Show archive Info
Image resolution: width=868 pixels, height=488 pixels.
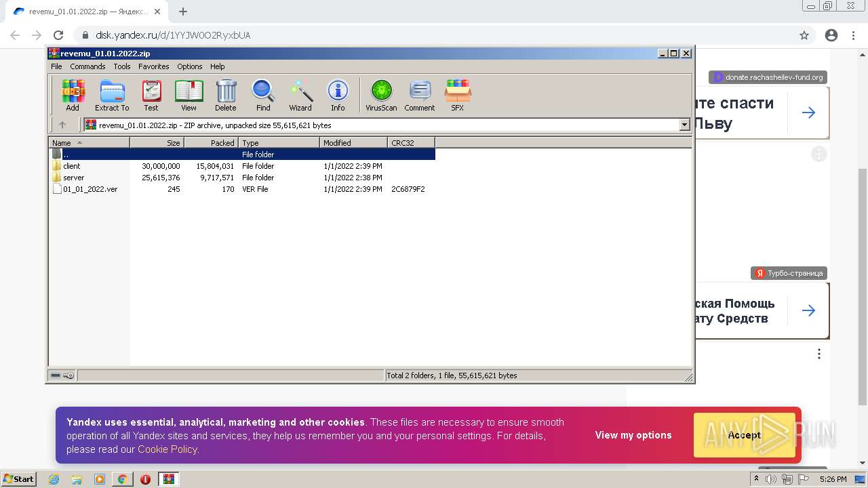coord(338,95)
